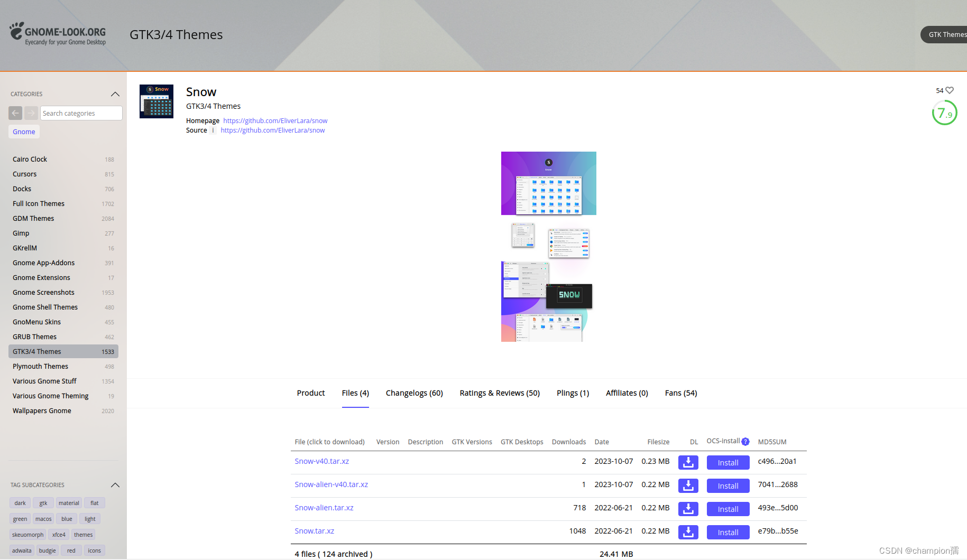The height and width of the screenshot is (560, 967).
Task: Select the Files (4) tab
Action: 355,393
